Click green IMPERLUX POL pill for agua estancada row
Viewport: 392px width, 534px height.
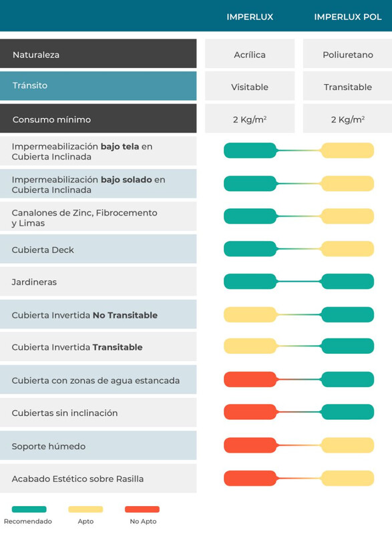tap(347, 379)
